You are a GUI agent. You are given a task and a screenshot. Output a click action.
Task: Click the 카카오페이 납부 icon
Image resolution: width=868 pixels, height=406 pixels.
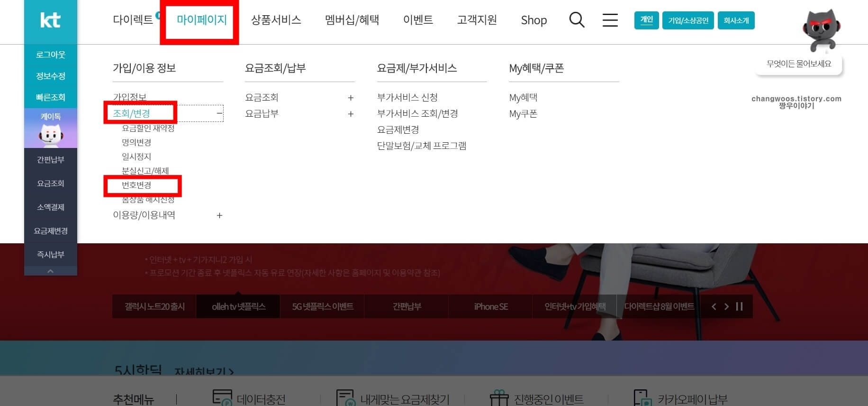[642, 397]
